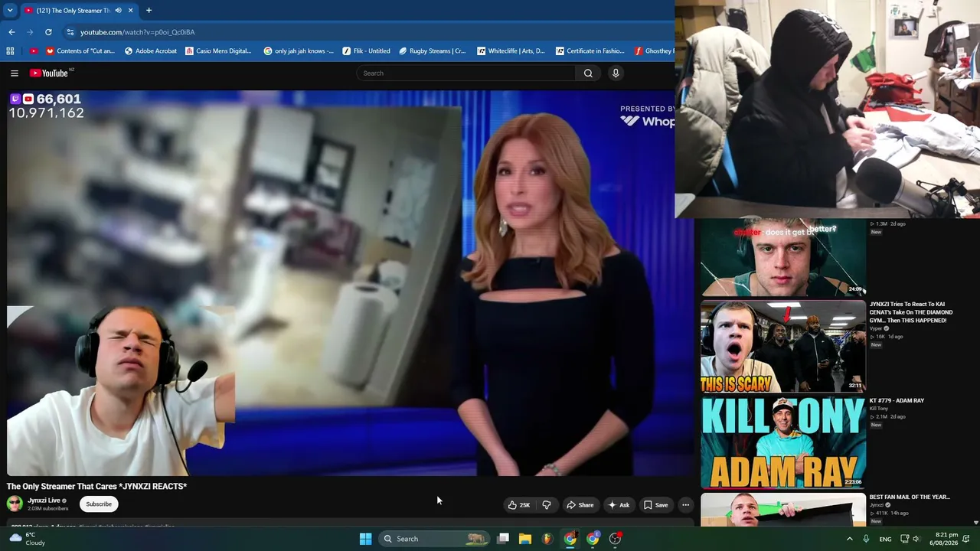The height and width of the screenshot is (551, 980).
Task: Click the Share button
Action: (580, 505)
